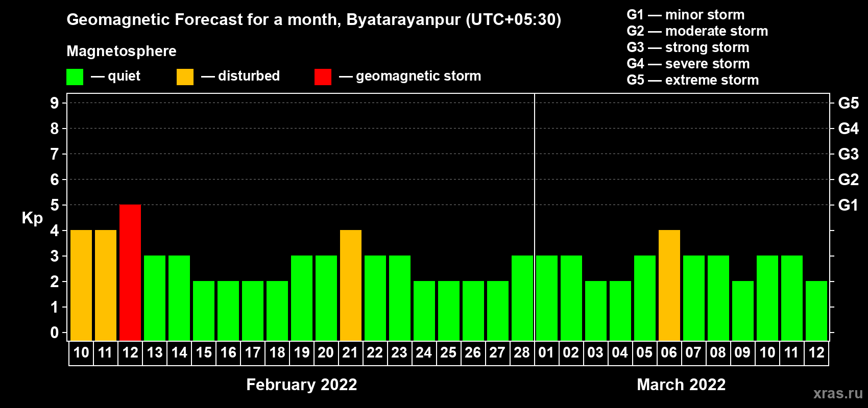This screenshot has width=868, height=408.
Task: Click the 'February 2022' month label
Action: coord(302,385)
